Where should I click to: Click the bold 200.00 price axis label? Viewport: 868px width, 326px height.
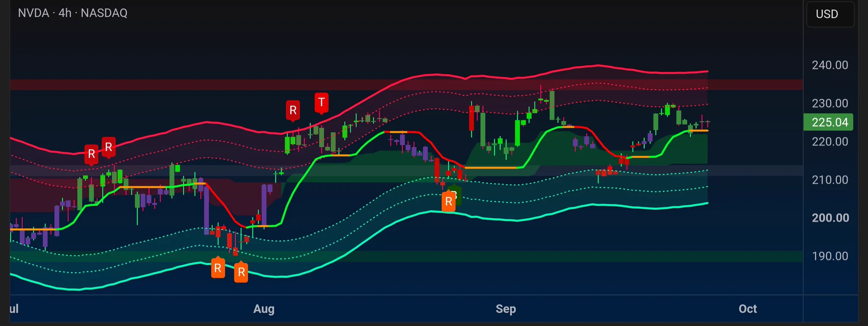click(830, 218)
